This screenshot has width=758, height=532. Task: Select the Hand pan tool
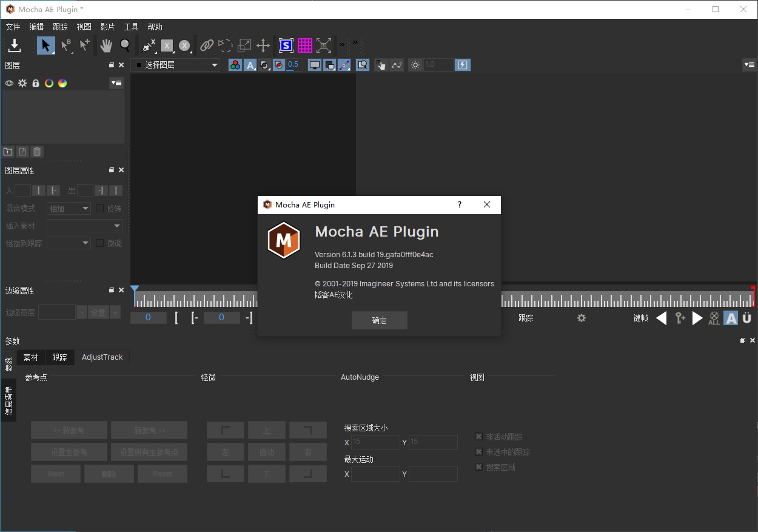106,45
